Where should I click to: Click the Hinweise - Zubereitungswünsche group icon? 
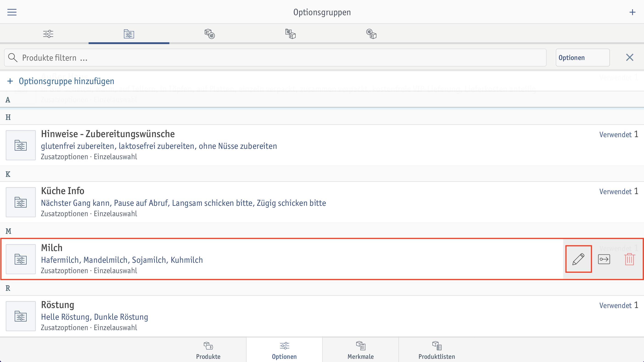click(21, 145)
